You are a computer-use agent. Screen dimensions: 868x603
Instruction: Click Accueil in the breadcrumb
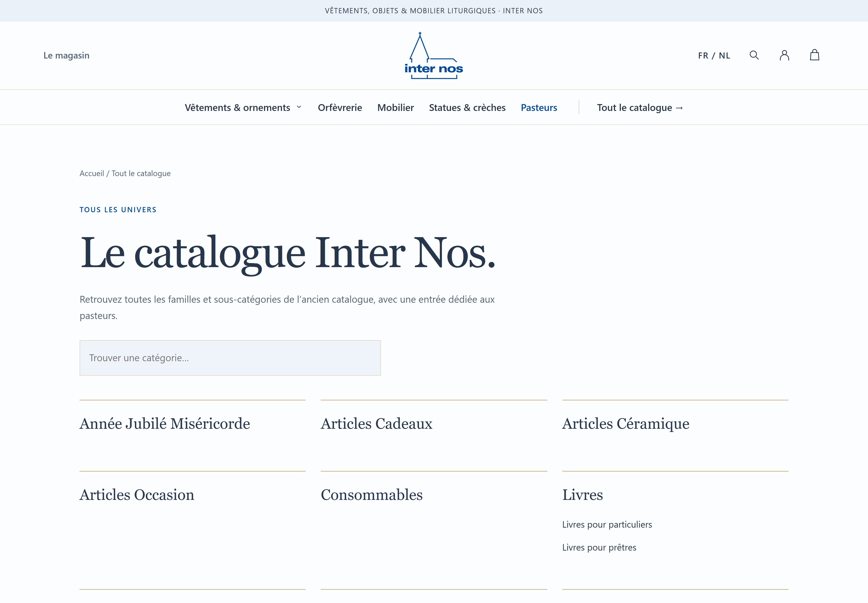(x=92, y=173)
